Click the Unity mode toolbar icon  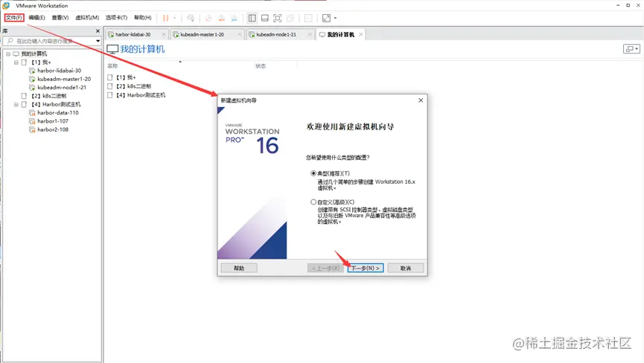tap(290, 18)
